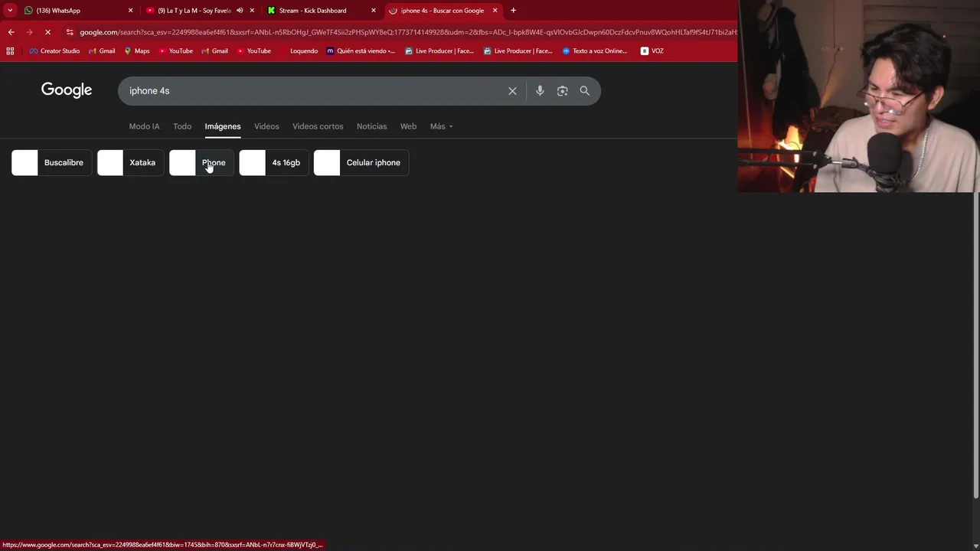Close the iphone 4s Google tab
Screen dimensions: 980x551
[x=495, y=11]
